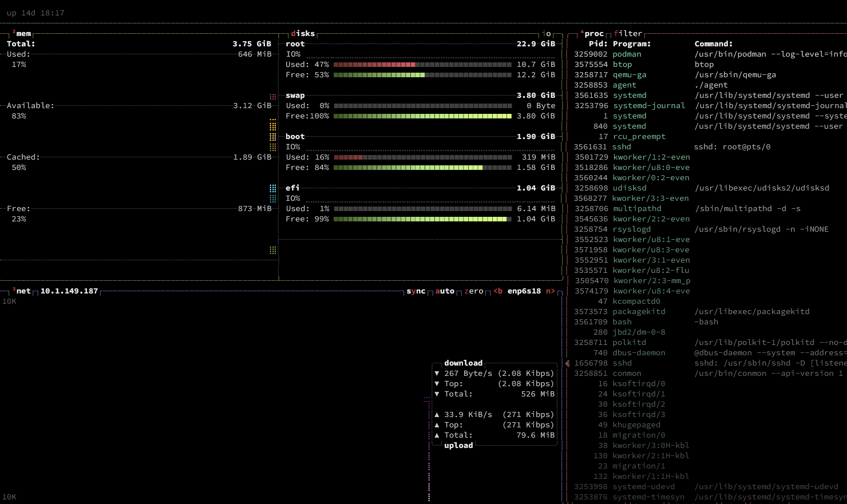The height and width of the screenshot is (504, 847).
Task: Select the systemd-timesyn process row
Action: (710, 497)
